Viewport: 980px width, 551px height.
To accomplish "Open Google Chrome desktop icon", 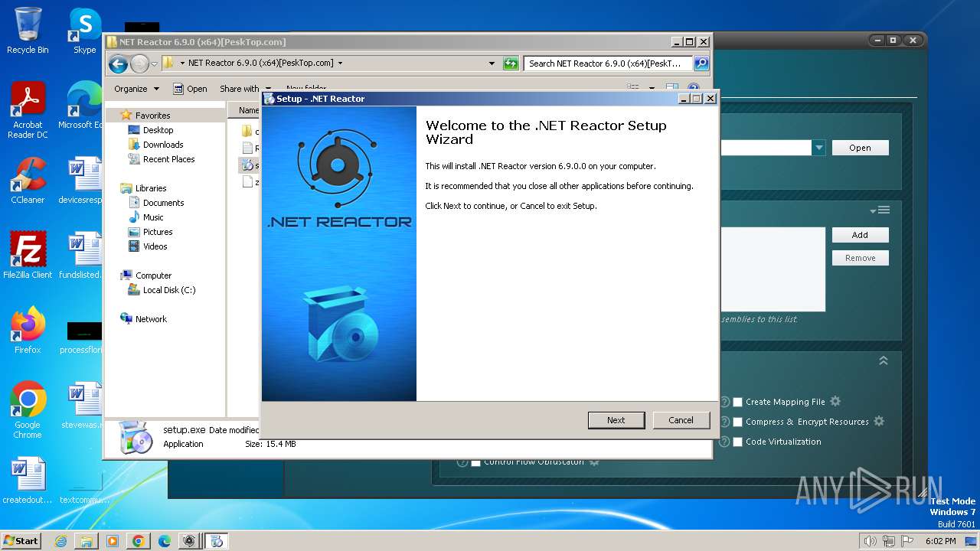I will 28,410.
